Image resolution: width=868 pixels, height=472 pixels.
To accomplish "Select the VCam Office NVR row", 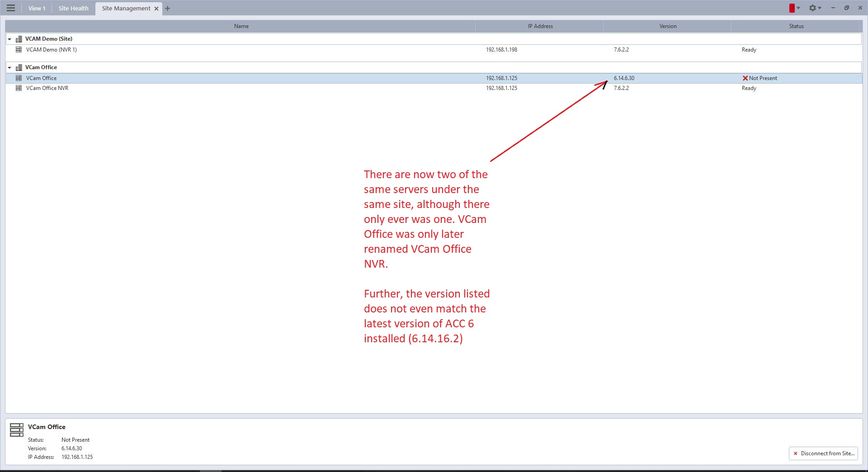I will [x=434, y=88].
